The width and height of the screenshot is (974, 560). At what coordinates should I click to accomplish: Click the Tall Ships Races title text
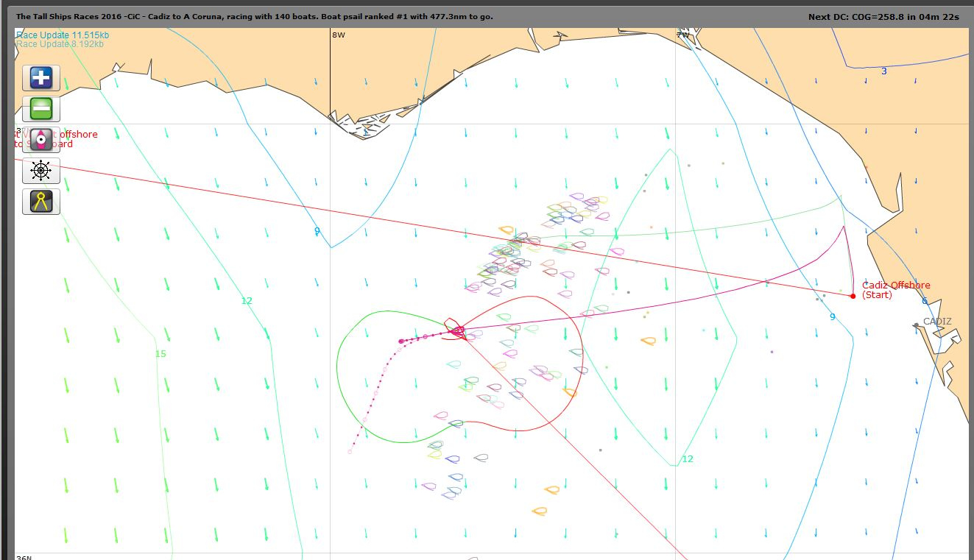tap(255, 16)
